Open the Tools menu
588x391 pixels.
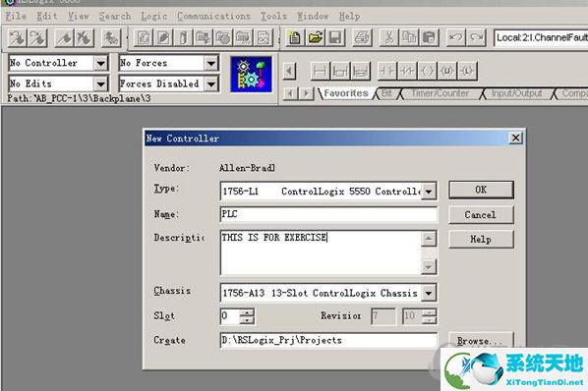(274, 16)
